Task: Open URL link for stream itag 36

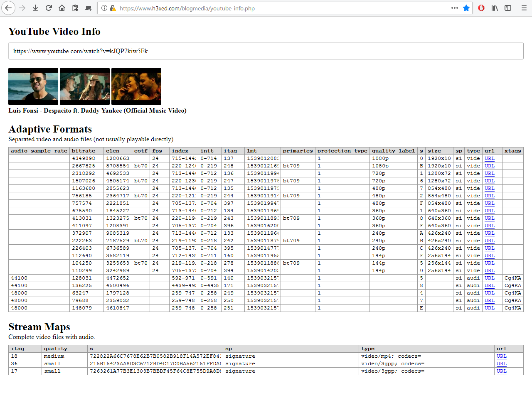Action: tap(502, 364)
